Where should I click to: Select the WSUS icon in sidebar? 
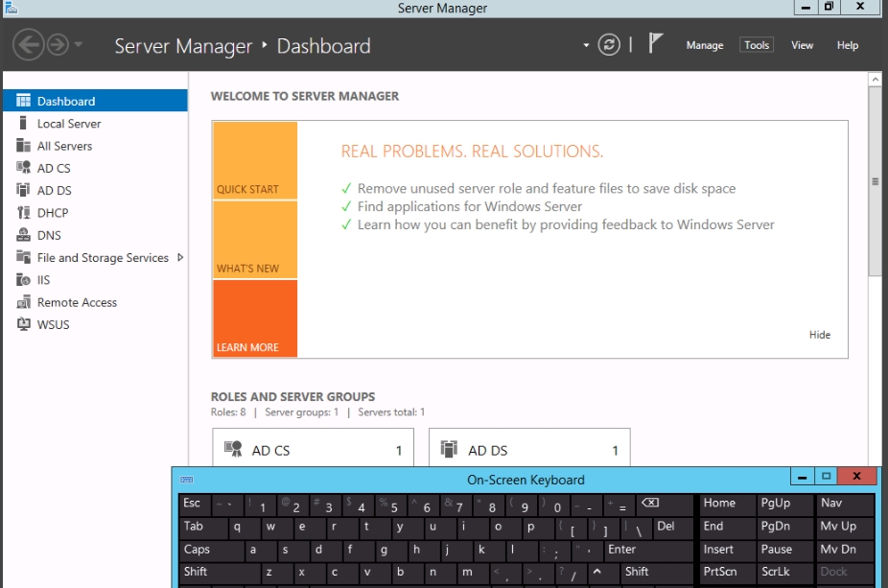pyautogui.click(x=24, y=324)
